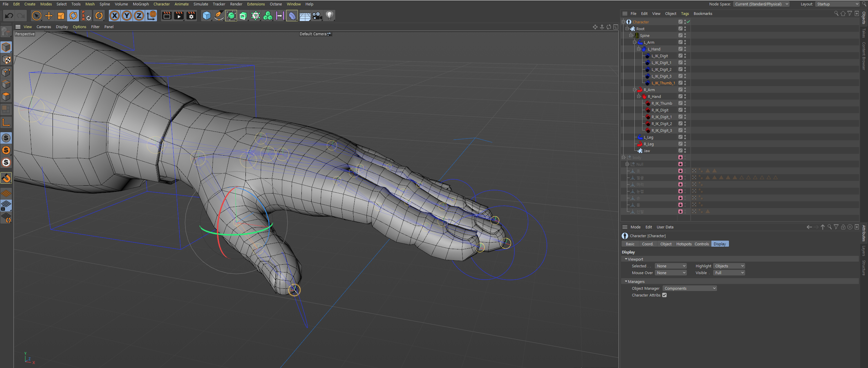The height and width of the screenshot is (368, 868).
Task: Click the attribute manager back arrow
Action: (809, 227)
